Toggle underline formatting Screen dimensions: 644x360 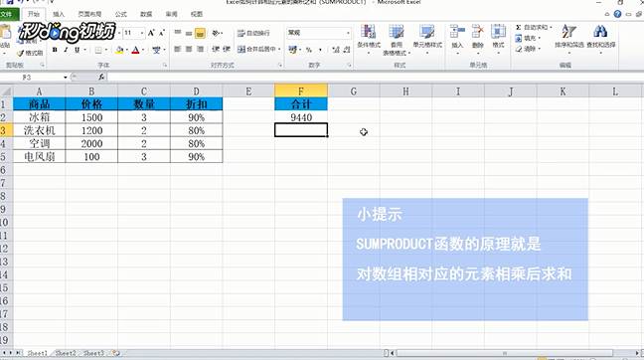[x=77, y=50]
